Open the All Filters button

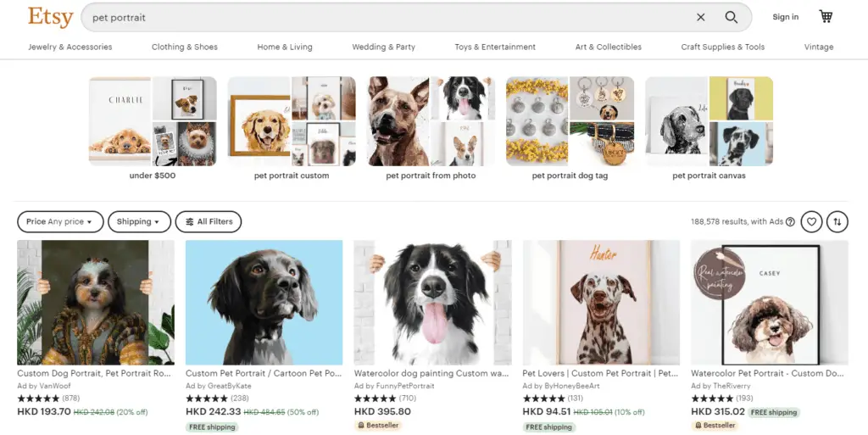[x=209, y=221]
